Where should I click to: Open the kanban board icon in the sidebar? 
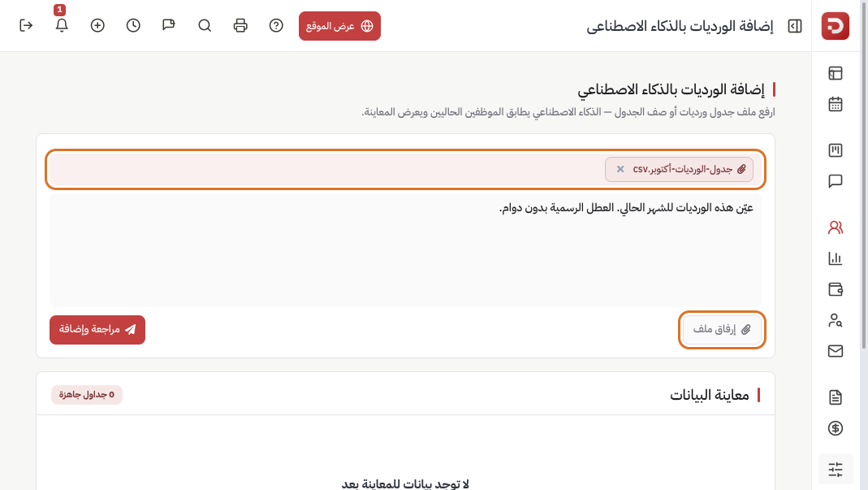click(x=836, y=150)
